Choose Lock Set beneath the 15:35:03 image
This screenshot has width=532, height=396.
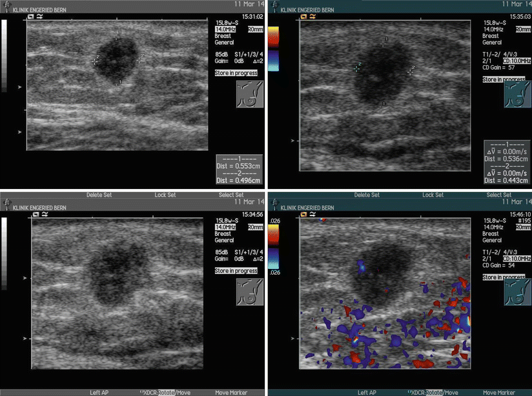pos(430,195)
